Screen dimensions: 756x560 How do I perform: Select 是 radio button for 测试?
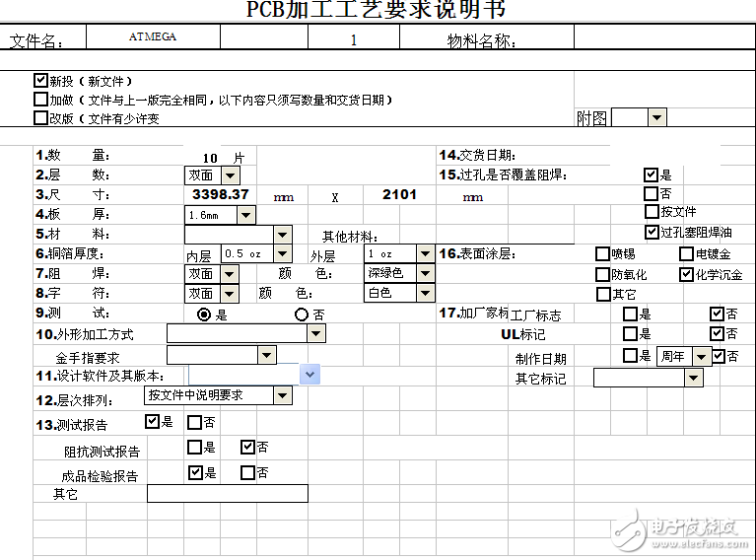205,315
